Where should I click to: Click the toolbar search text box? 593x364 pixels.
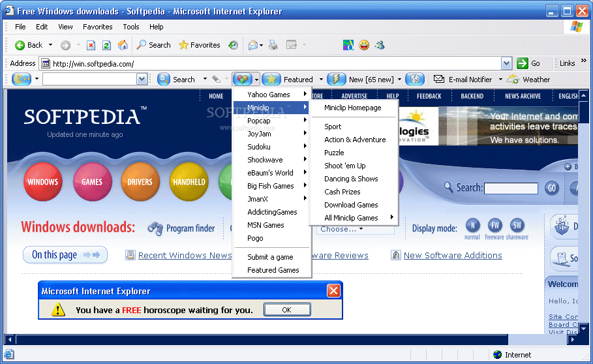[x=90, y=79]
